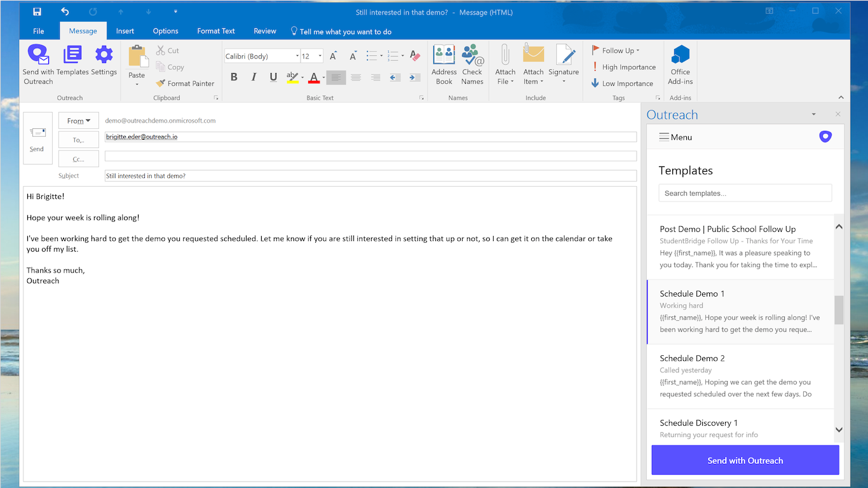The image size is (868, 488).
Task: Open the Address Book
Action: click(444, 64)
